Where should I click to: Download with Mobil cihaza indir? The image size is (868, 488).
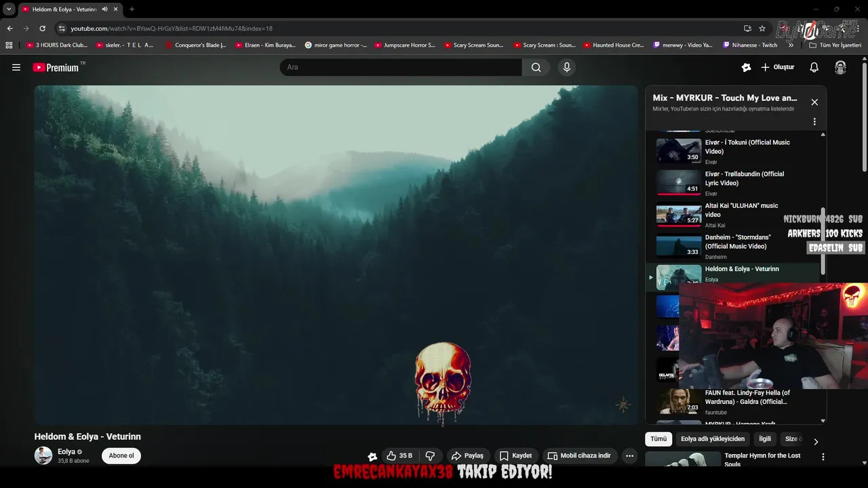coord(580,455)
